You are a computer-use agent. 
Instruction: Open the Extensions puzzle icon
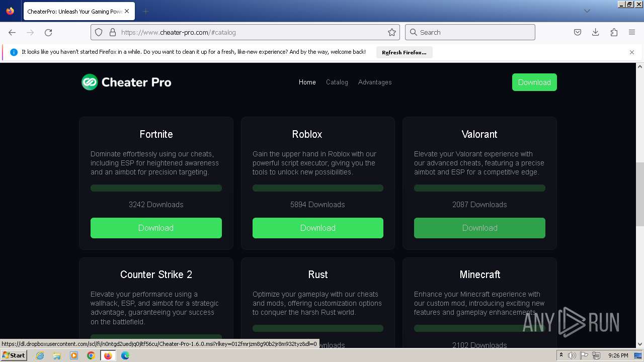[614, 32]
